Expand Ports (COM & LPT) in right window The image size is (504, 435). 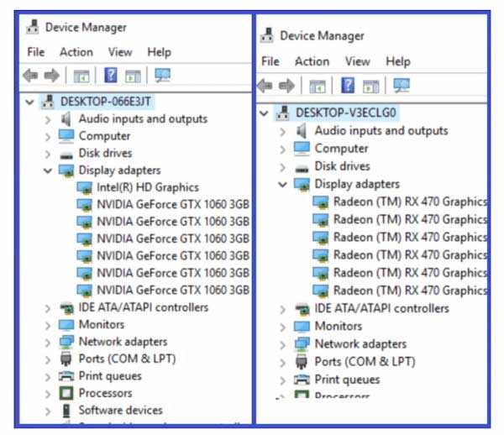pos(282,363)
